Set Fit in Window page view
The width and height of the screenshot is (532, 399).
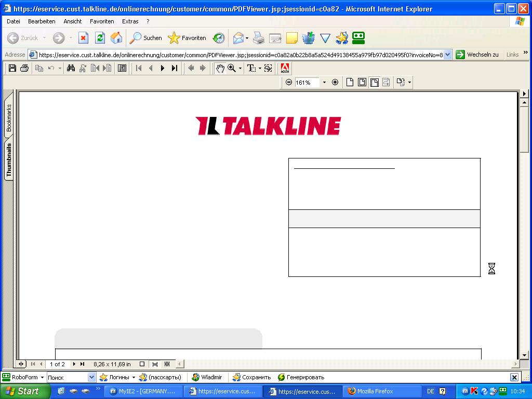coord(362,82)
